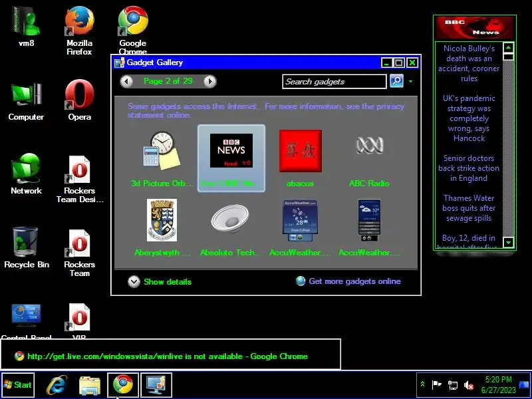Launch Internet Explorer from taskbar

(x=57, y=385)
